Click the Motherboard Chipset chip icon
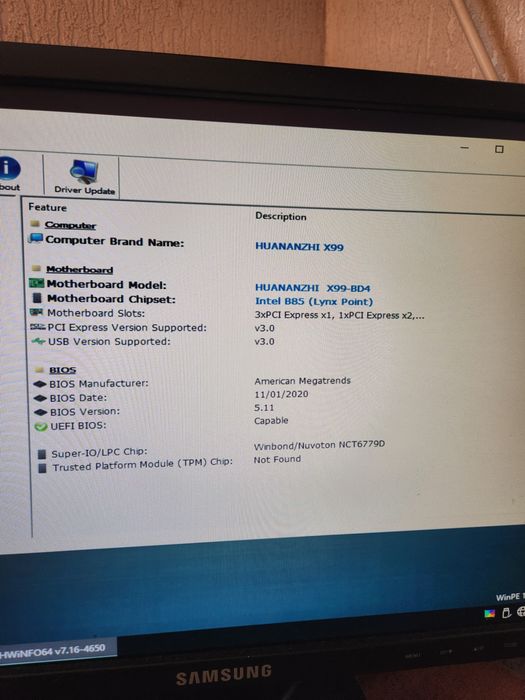Viewport: 525px width, 700px height. coord(38,297)
